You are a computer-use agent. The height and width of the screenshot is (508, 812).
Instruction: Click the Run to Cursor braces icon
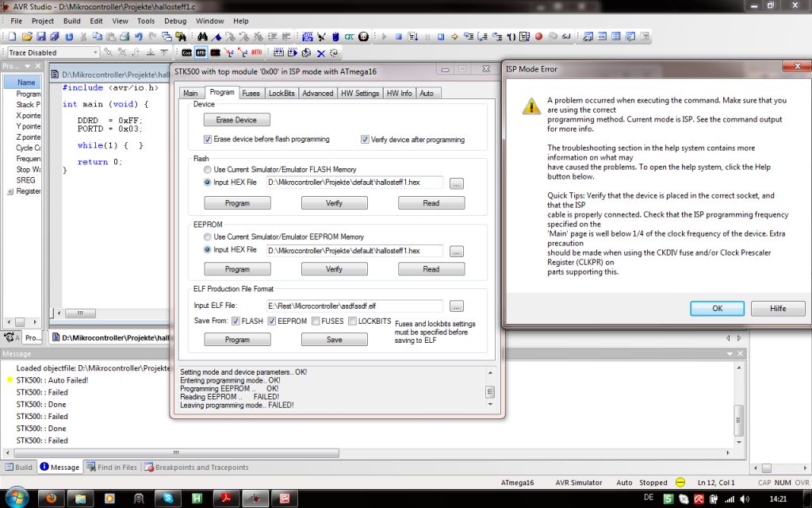point(511,37)
